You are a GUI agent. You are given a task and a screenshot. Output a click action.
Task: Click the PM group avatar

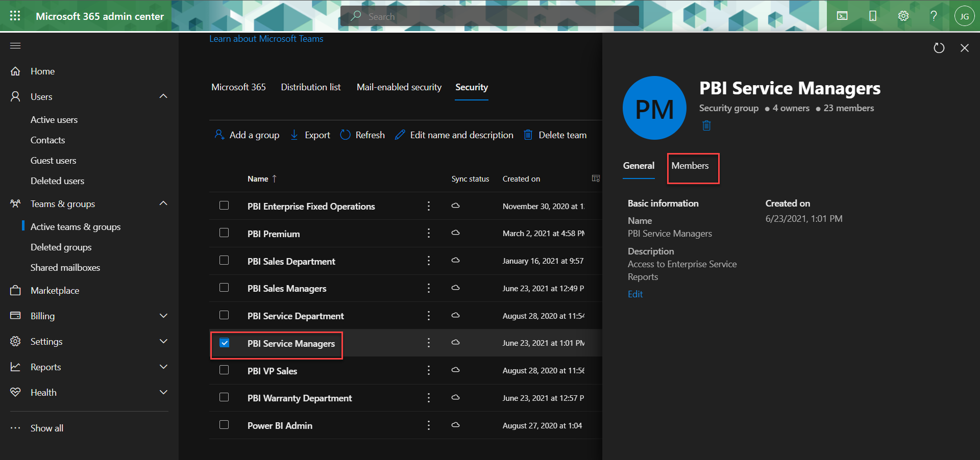coord(654,108)
